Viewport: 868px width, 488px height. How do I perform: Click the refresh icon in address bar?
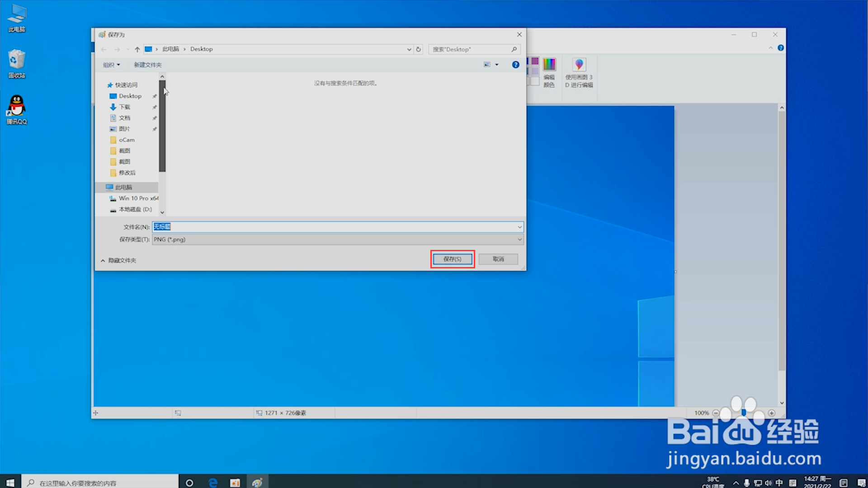pyautogui.click(x=418, y=49)
